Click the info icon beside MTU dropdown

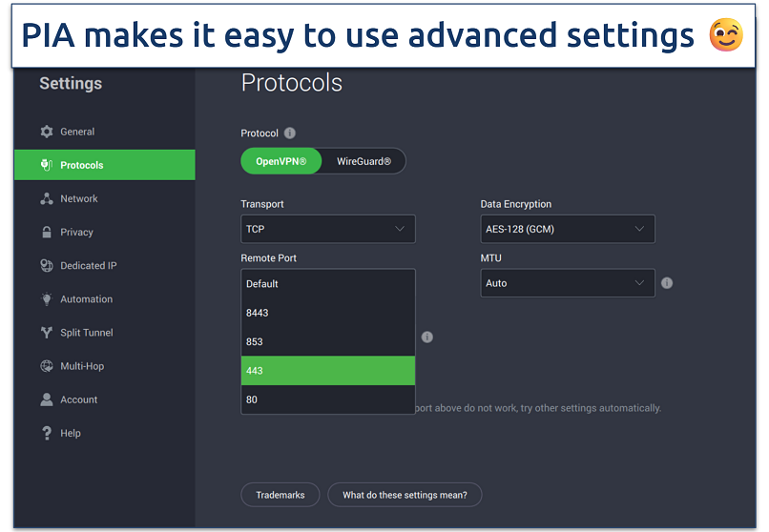pos(667,283)
